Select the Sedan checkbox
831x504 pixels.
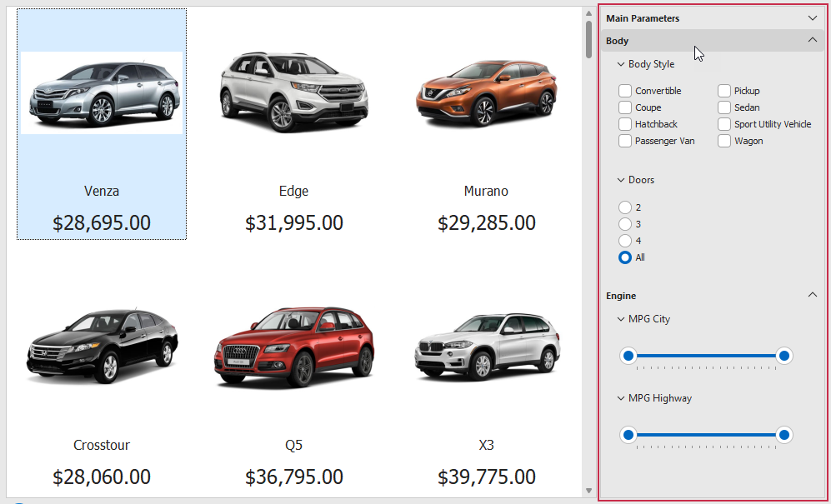click(x=724, y=107)
